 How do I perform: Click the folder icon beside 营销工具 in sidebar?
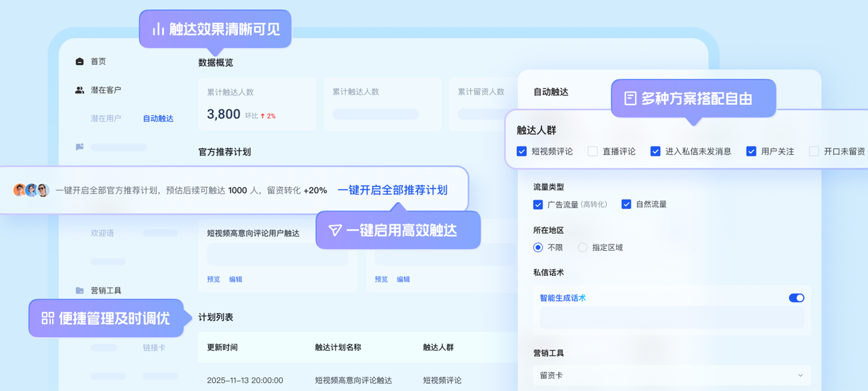coord(80,290)
